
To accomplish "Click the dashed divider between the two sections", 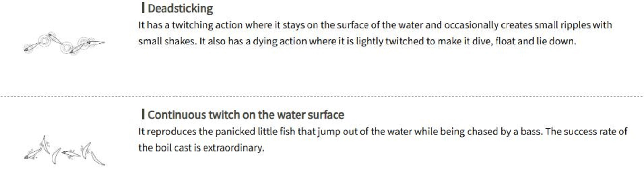I will [322, 96].
